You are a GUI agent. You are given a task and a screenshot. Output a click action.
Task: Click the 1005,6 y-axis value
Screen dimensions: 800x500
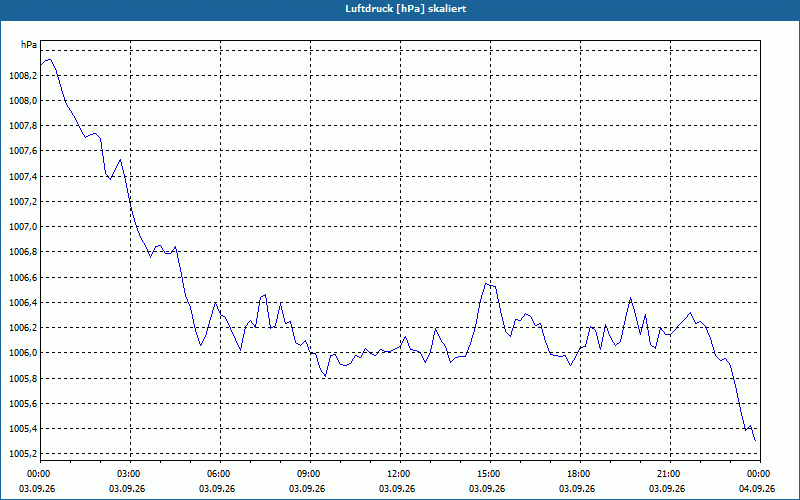(23, 404)
